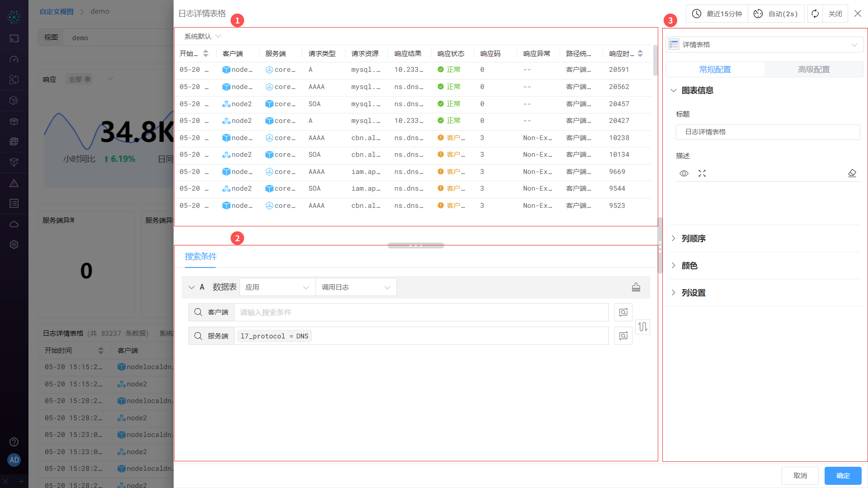Image resolution: width=868 pixels, height=488 pixels.
Task: Expand the 列顺序 section
Action: click(x=693, y=239)
